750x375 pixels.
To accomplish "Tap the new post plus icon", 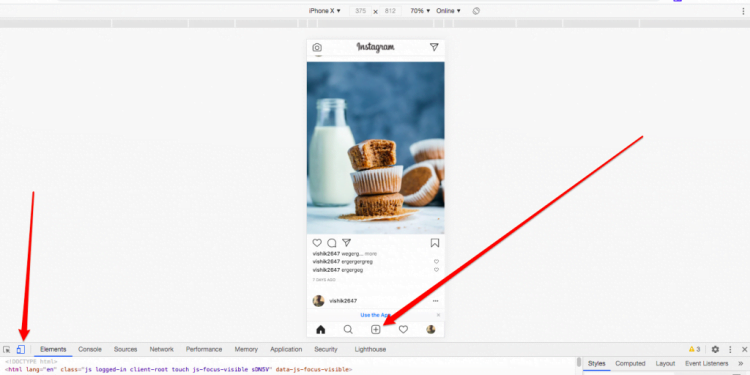I will coord(376,330).
